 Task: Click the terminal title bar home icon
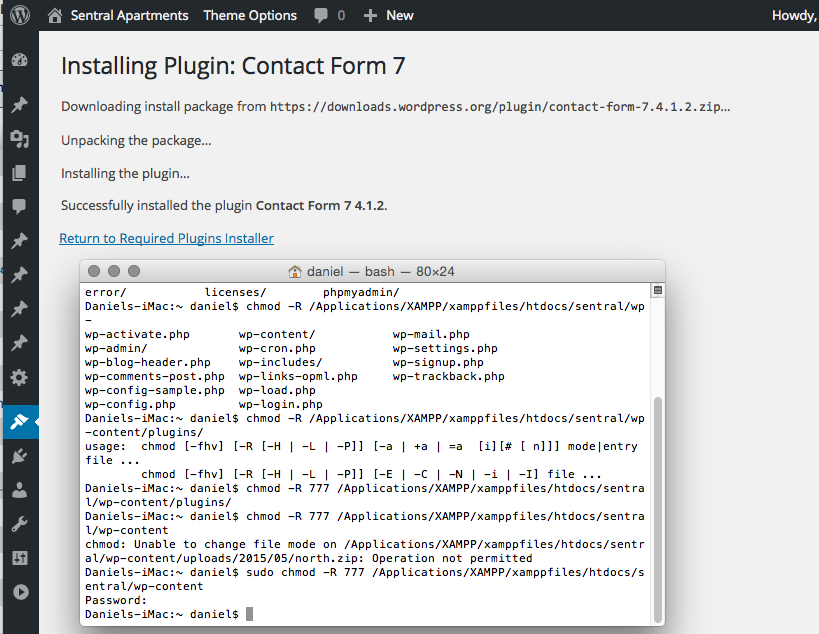pyautogui.click(x=295, y=271)
